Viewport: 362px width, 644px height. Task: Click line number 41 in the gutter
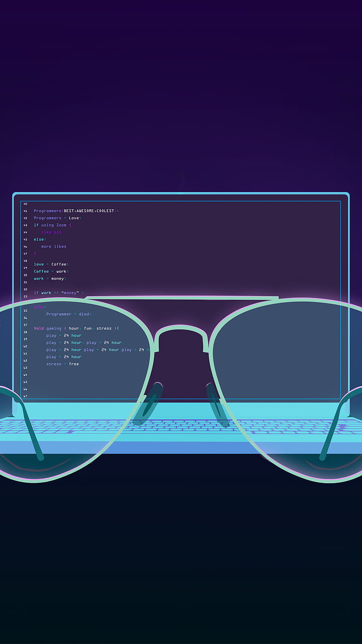click(25, 211)
